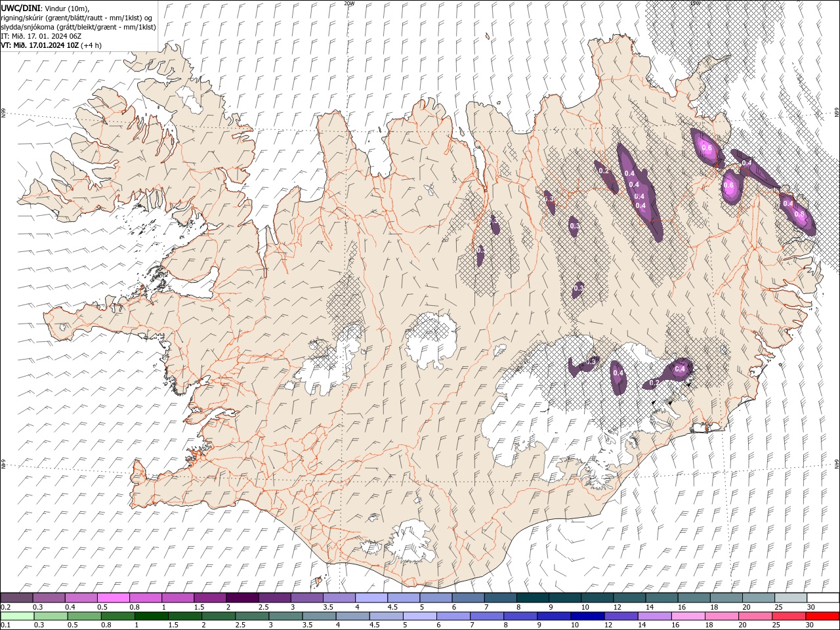This screenshot has height=630, width=840.
Task: Select the pale green 0.1 rain legend swatch
Action: [18, 616]
